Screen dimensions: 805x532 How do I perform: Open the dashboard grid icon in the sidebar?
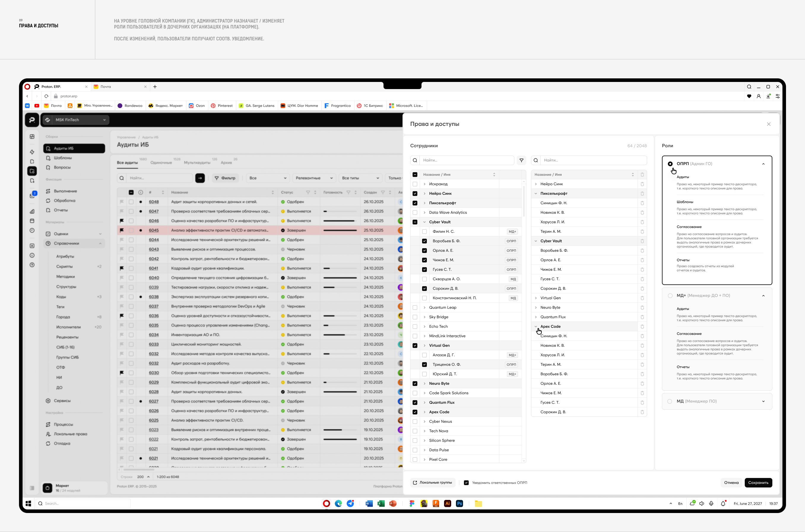pyautogui.click(x=32, y=137)
